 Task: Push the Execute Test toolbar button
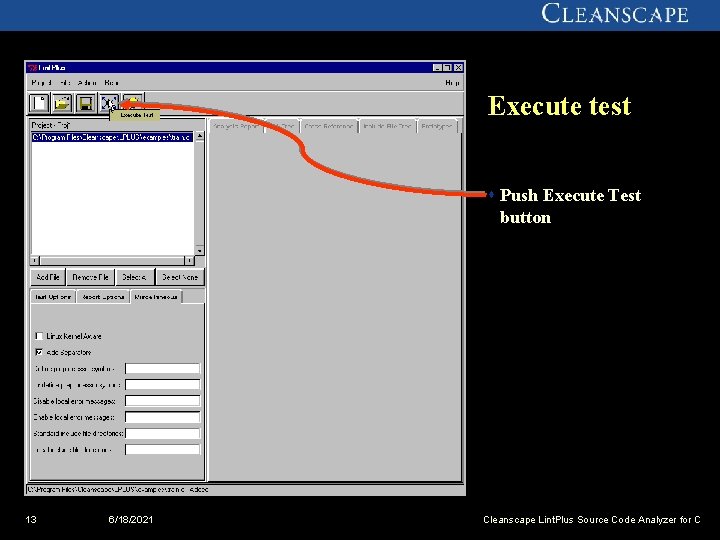(109, 103)
